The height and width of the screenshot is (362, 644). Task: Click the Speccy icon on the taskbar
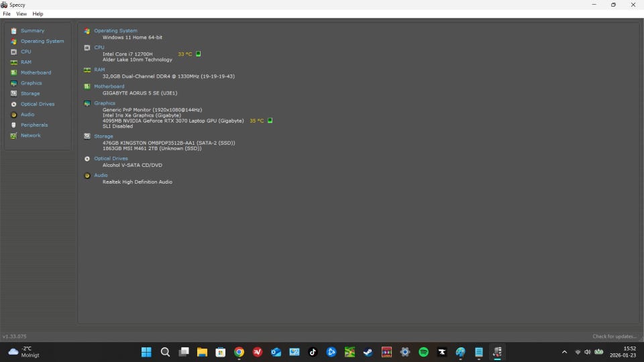pyautogui.click(x=497, y=352)
